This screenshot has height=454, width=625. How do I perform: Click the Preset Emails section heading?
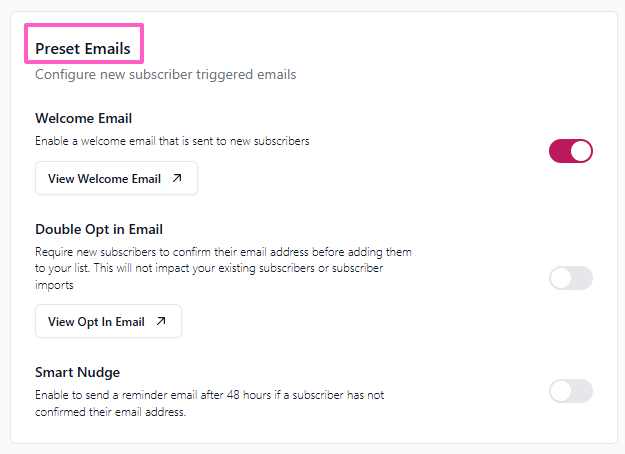click(x=83, y=48)
